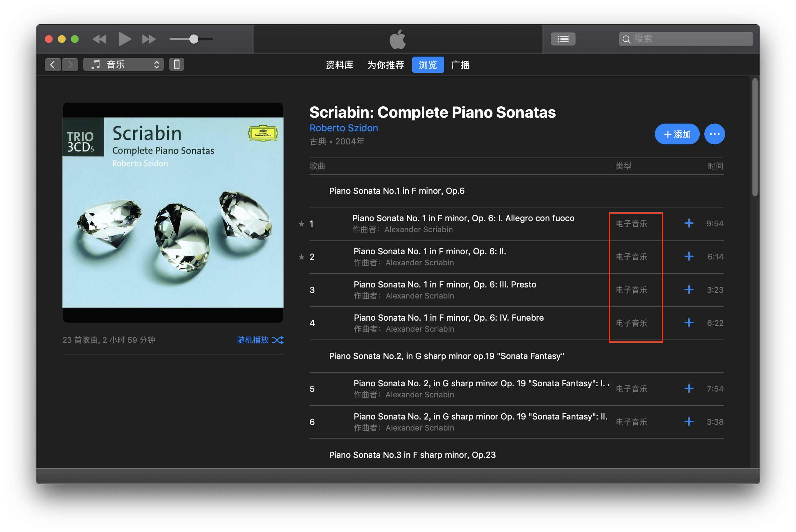This screenshot has height=532, width=796.
Task: Click the 时间 column header
Action: point(715,166)
